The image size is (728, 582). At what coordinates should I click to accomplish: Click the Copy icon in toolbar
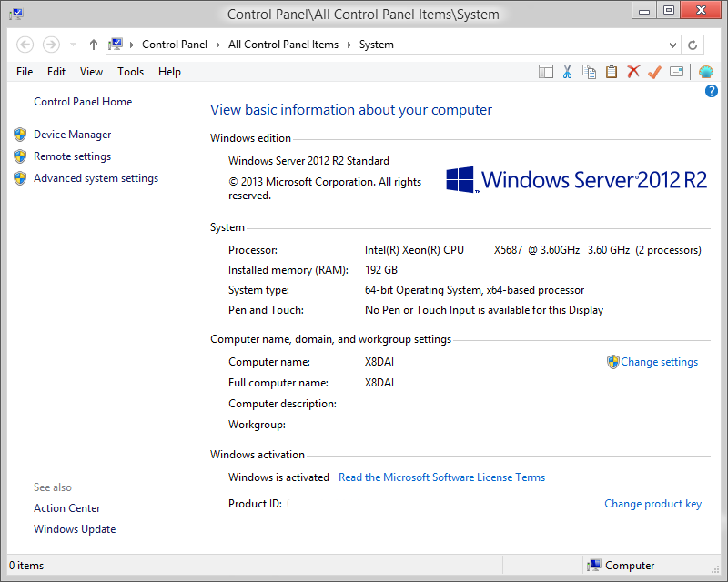[589, 72]
